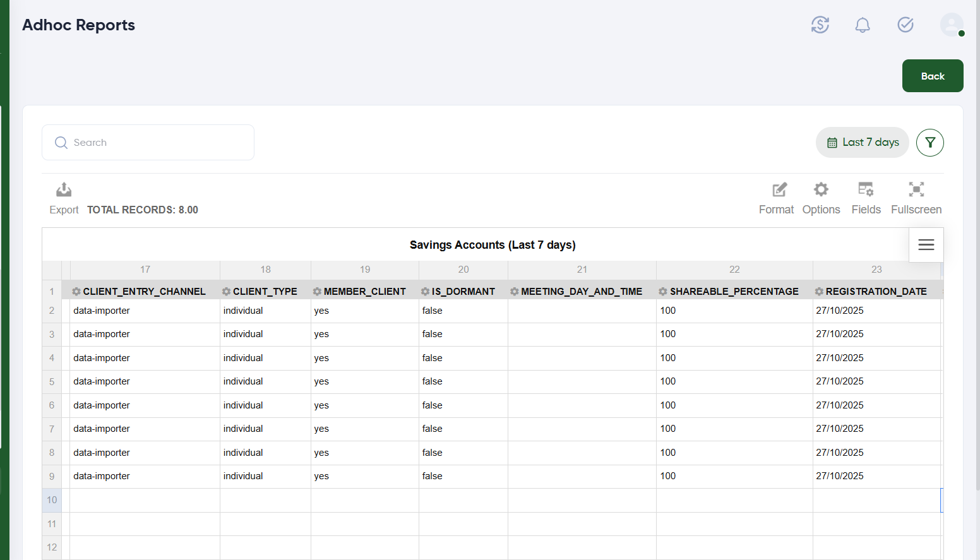Click the currency exchange icon
980x560 pixels.
[820, 25]
